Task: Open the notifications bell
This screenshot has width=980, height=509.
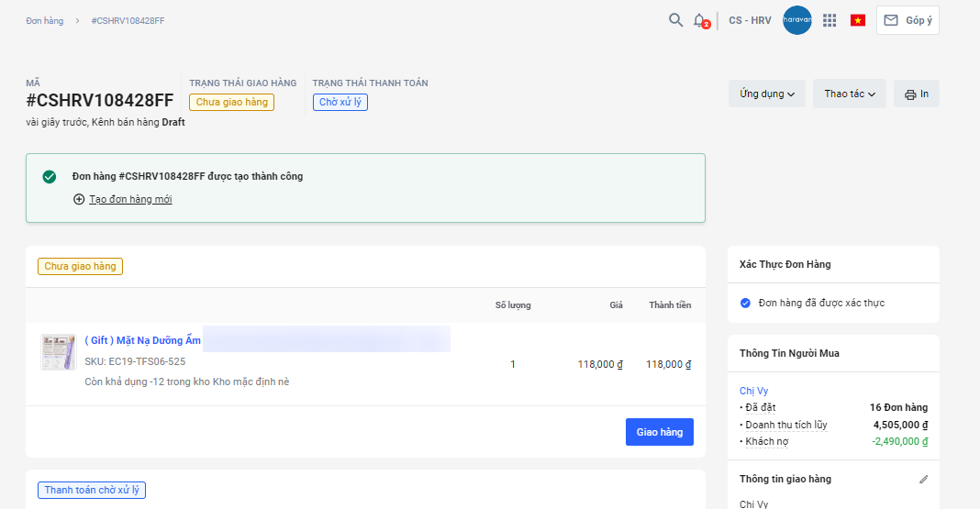Action: (x=700, y=20)
